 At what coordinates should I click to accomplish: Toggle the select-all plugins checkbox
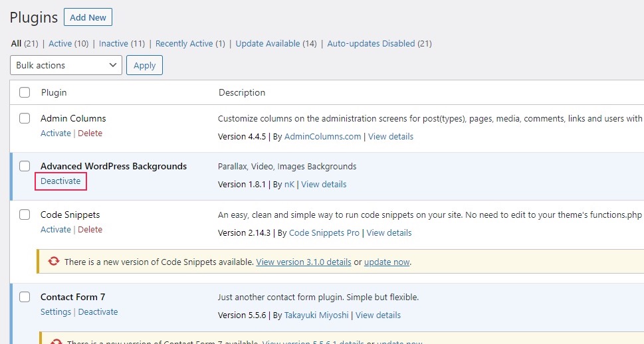tap(25, 92)
